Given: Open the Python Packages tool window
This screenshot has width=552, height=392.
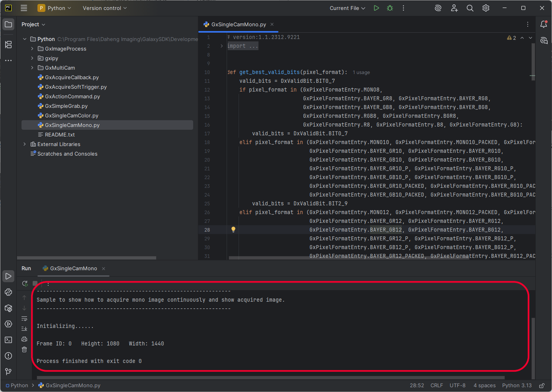Looking at the screenshot, I should pos(8,308).
